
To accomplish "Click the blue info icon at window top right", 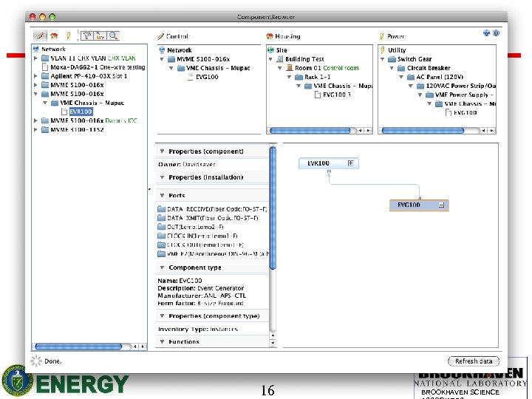I will pyautogui.click(x=496, y=33).
